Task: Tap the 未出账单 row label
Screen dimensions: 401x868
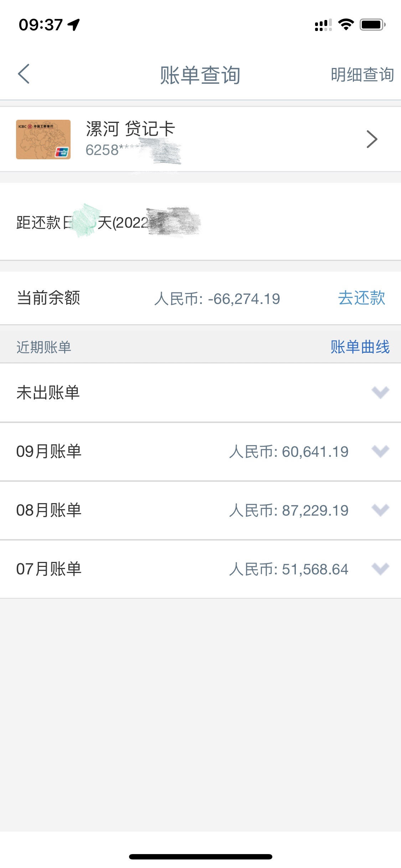Action: 48,393
